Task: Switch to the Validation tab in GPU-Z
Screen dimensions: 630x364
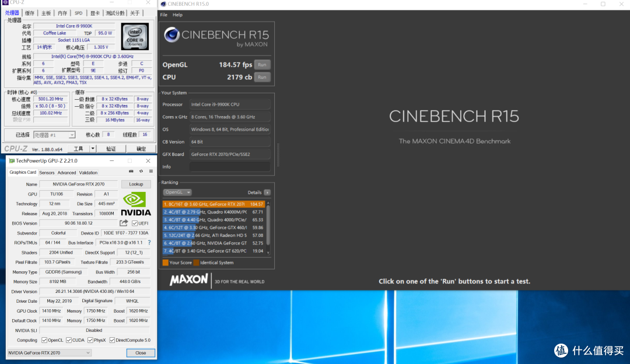Action: tap(88, 173)
